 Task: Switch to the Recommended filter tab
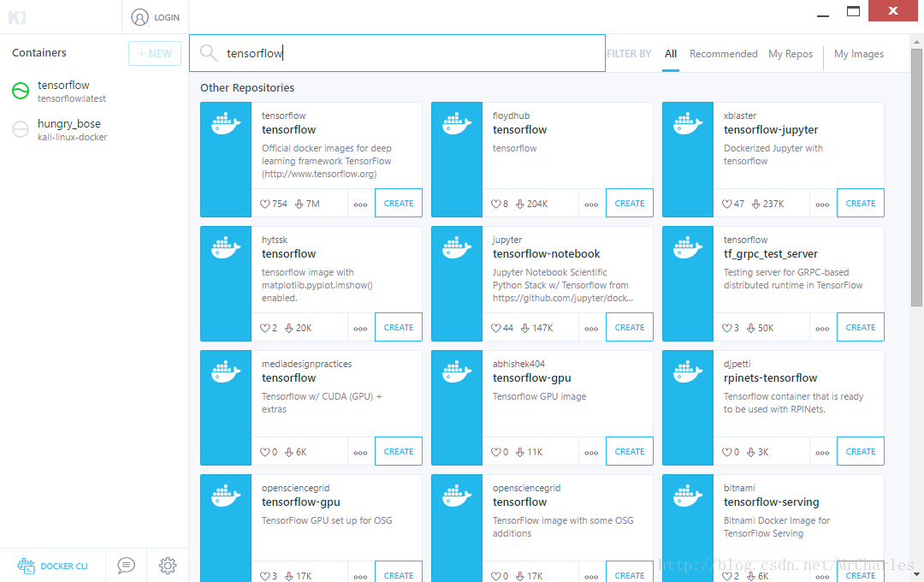tap(724, 54)
